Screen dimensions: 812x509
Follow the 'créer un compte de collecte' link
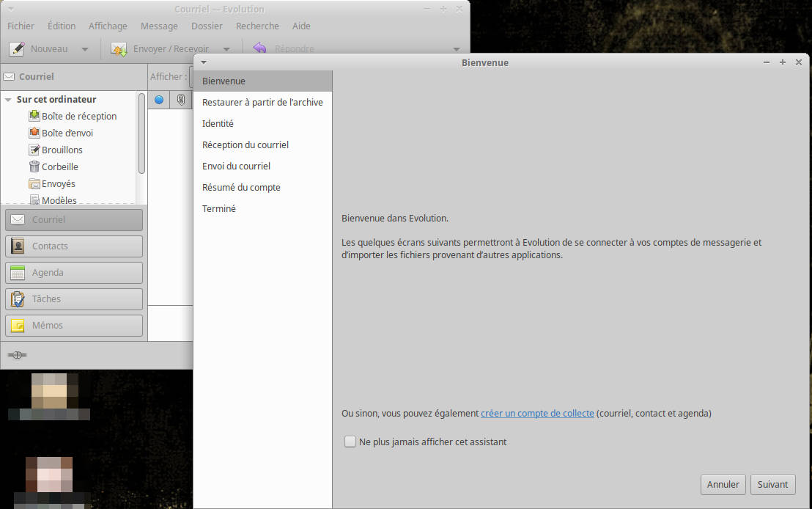pos(537,414)
